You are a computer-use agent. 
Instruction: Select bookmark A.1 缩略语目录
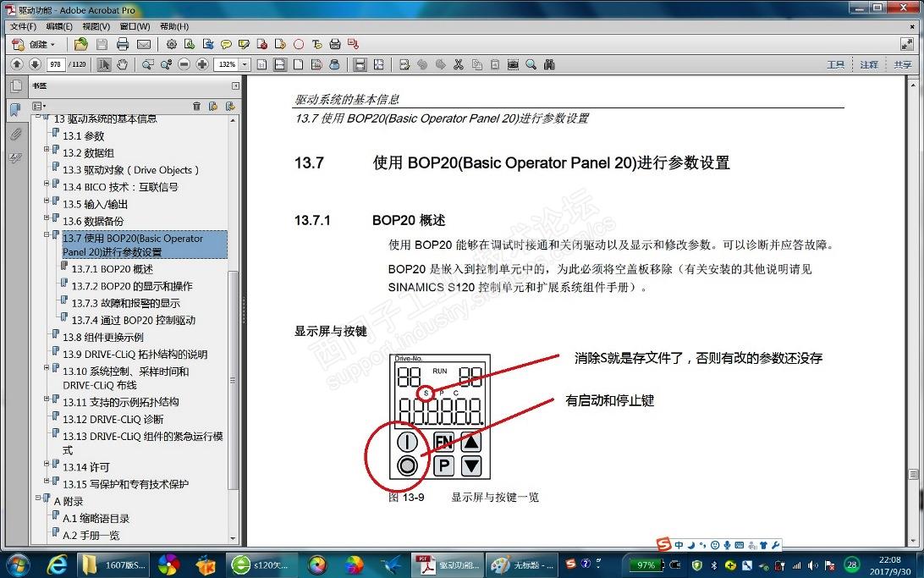coord(96,519)
